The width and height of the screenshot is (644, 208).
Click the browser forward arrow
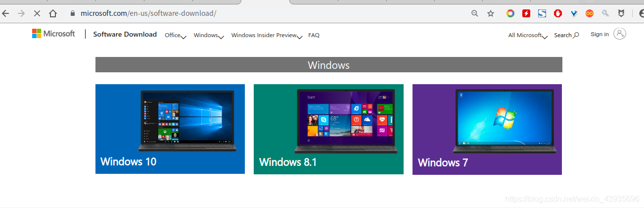[x=21, y=13]
